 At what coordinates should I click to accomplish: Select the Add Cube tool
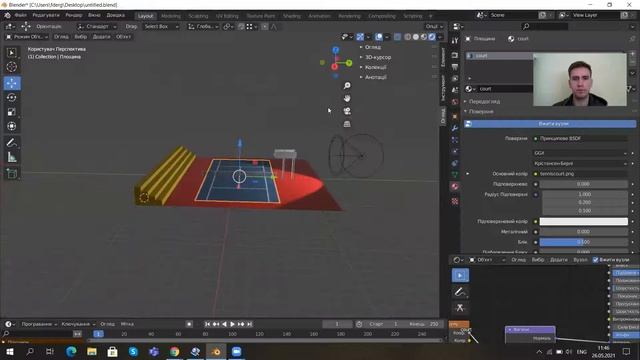pyautogui.click(x=11, y=173)
